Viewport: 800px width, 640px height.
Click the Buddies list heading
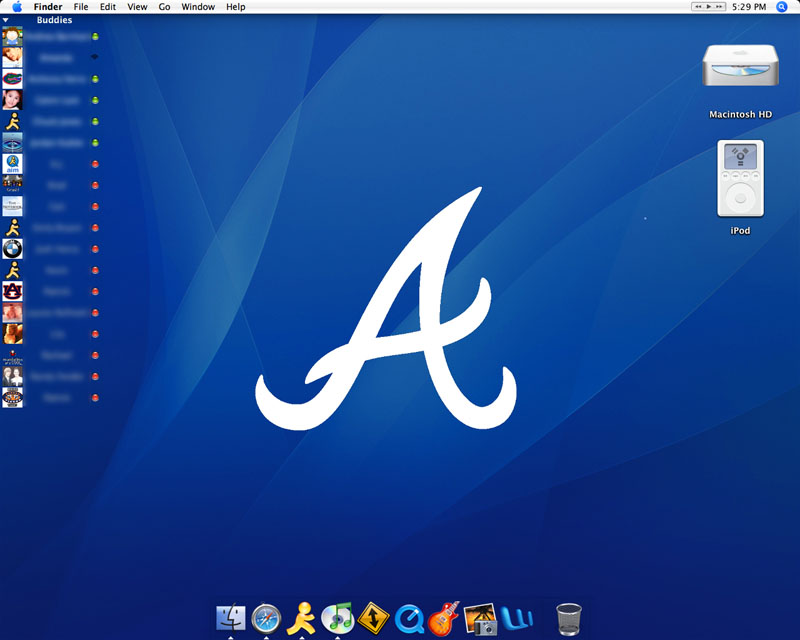click(54, 20)
